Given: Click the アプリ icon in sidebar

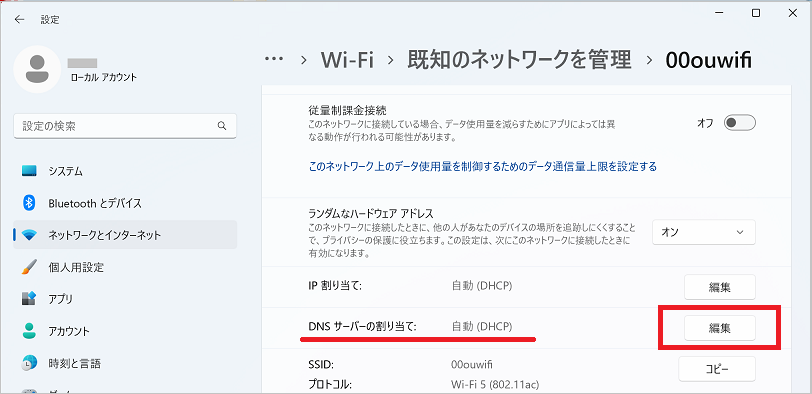Looking at the screenshot, I should click(30, 299).
